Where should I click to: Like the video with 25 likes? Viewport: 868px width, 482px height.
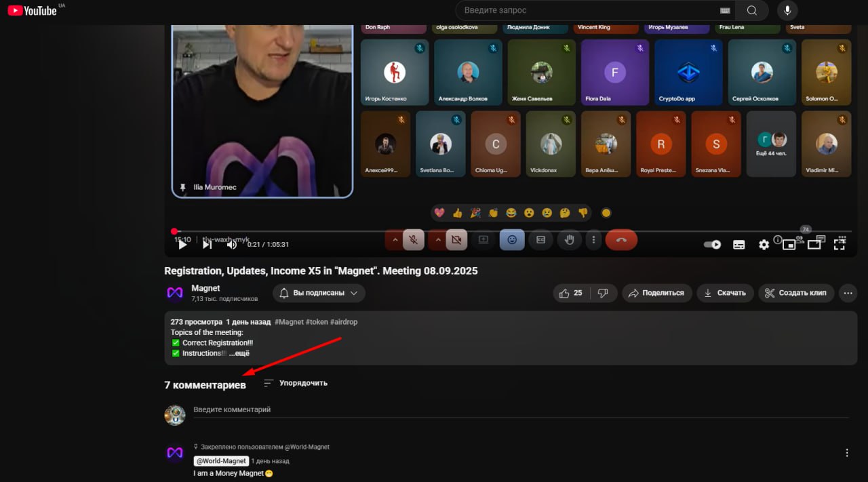571,293
